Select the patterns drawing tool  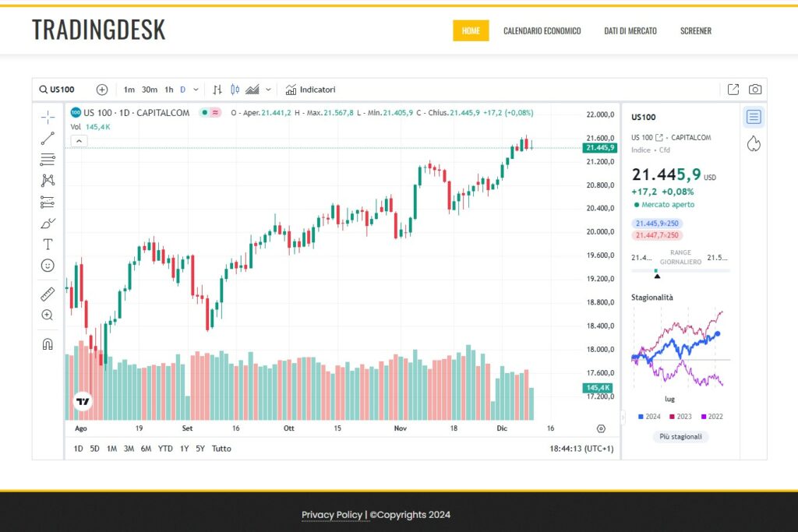[x=48, y=180]
